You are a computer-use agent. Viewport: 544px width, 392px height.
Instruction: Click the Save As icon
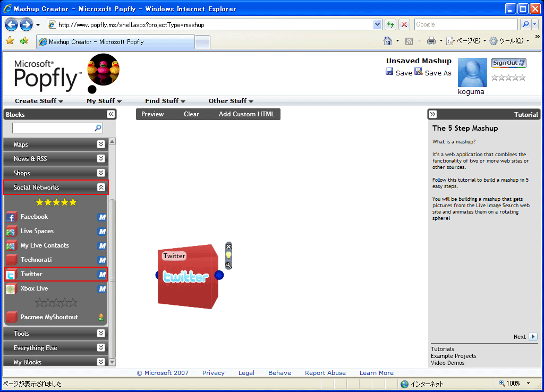tap(419, 72)
